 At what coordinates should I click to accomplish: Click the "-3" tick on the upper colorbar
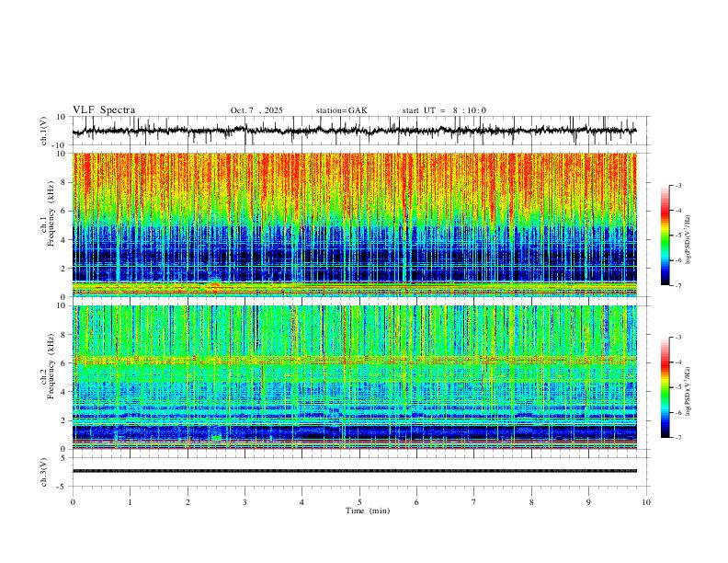point(678,186)
